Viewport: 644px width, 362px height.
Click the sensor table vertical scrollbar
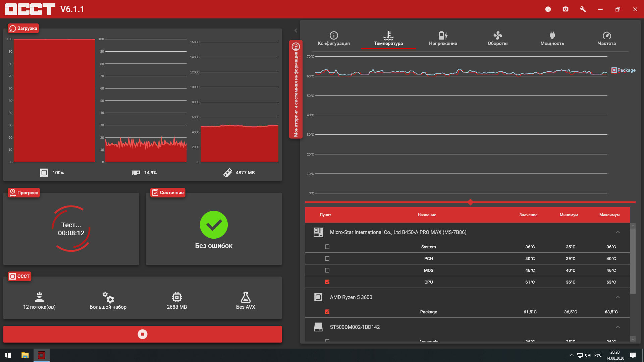(633, 261)
